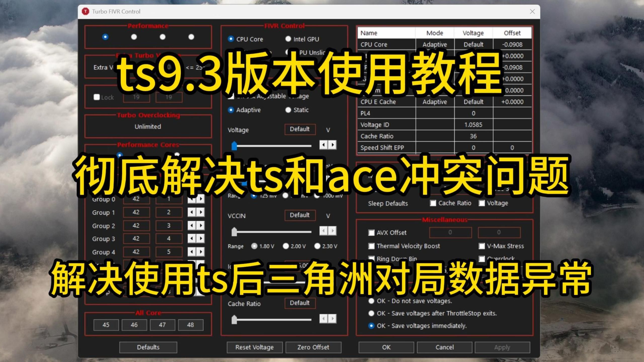Screen dimensions: 644x362
Task: Decrease Group 3 ratio with left arrow
Action: coord(192,238)
